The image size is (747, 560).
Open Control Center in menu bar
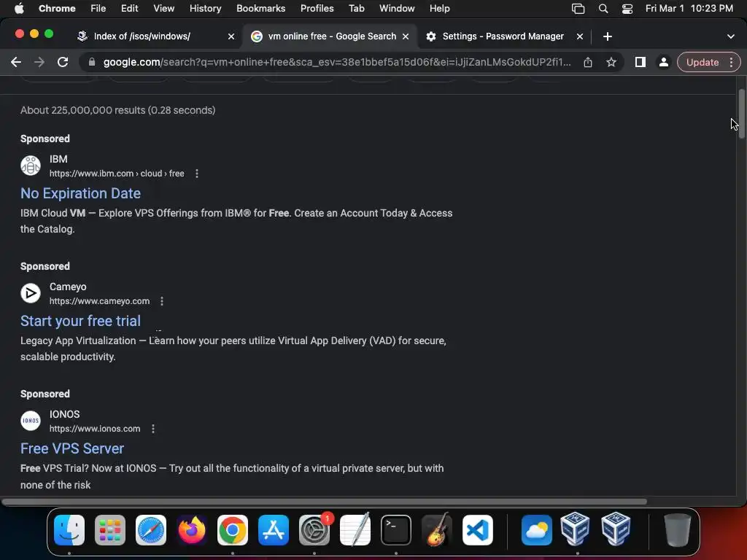(627, 9)
